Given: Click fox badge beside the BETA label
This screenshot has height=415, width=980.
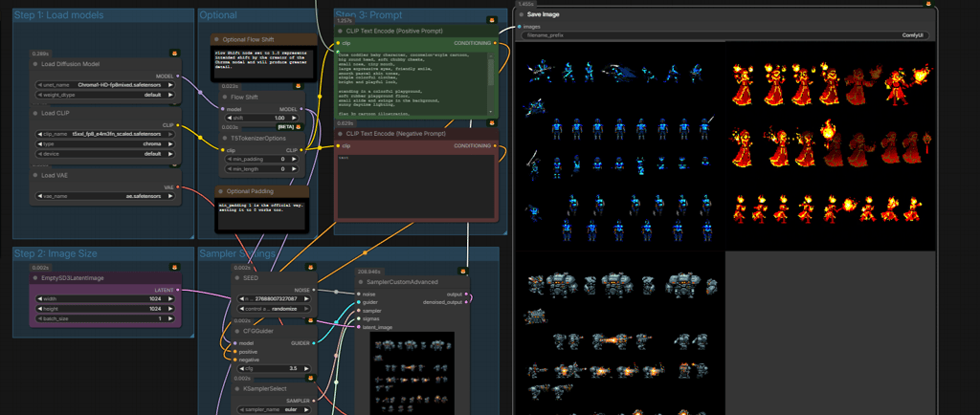Looking at the screenshot, I should pos(299,126).
